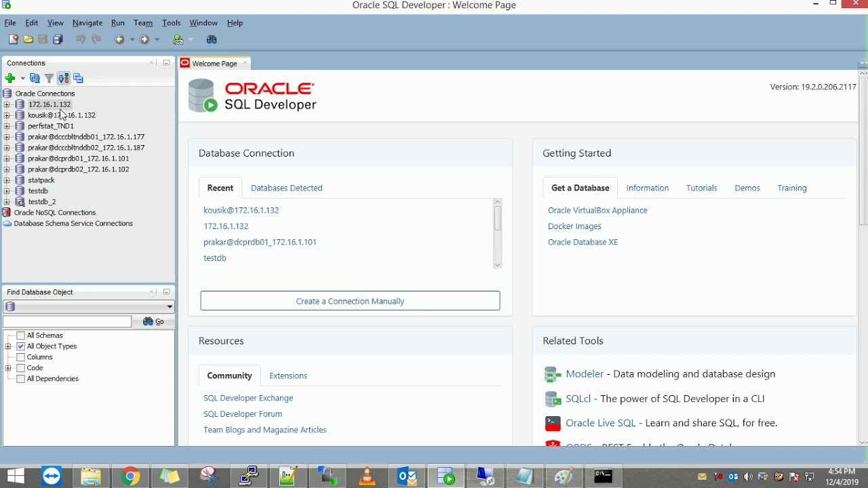868x488 pixels.
Task: Click the Windows Start button
Action: (15, 476)
